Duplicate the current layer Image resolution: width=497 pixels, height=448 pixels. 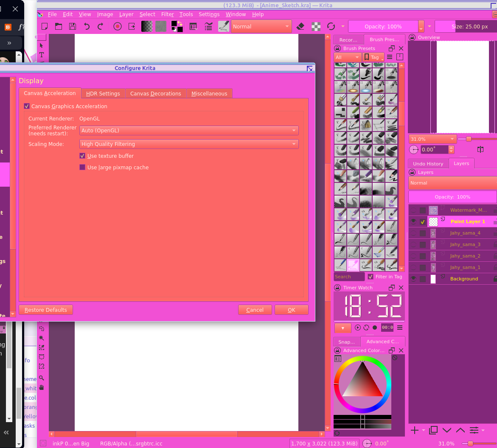click(x=433, y=430)
